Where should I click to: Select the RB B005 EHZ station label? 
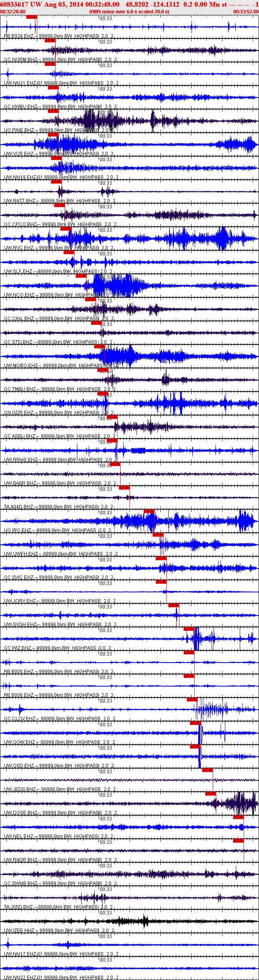[59, 672]
